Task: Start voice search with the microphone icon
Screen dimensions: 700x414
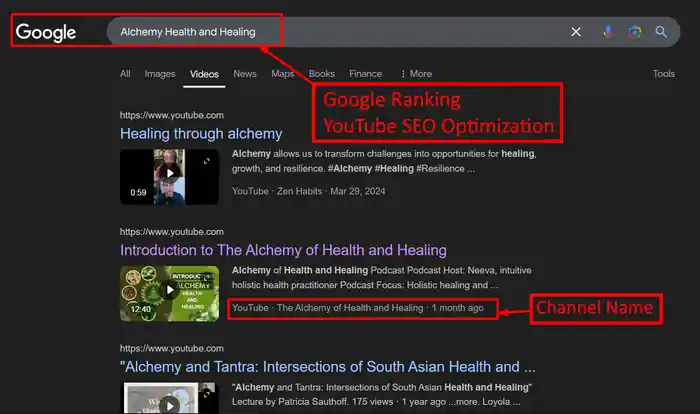Action: [608, 32]
